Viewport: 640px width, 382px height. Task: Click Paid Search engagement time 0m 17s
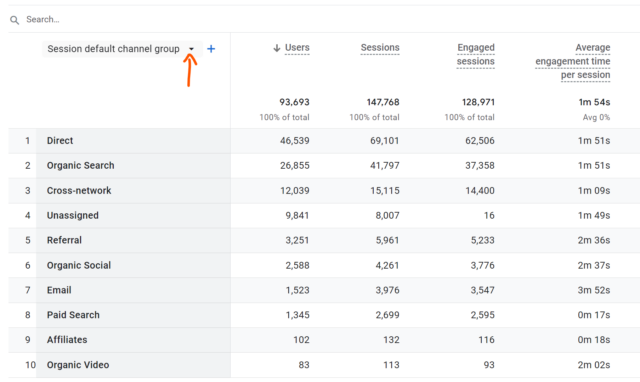(594, 315)
